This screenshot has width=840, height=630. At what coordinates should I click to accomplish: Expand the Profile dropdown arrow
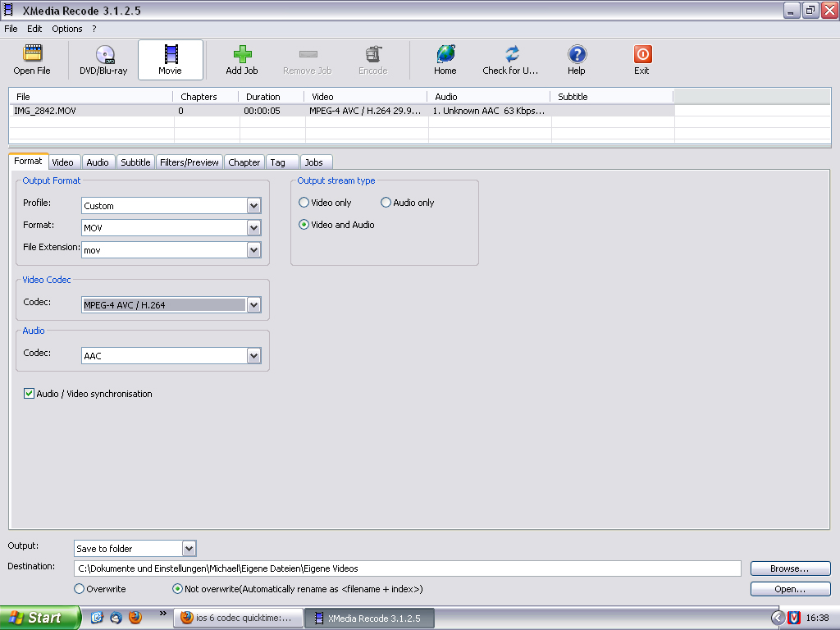254,206
